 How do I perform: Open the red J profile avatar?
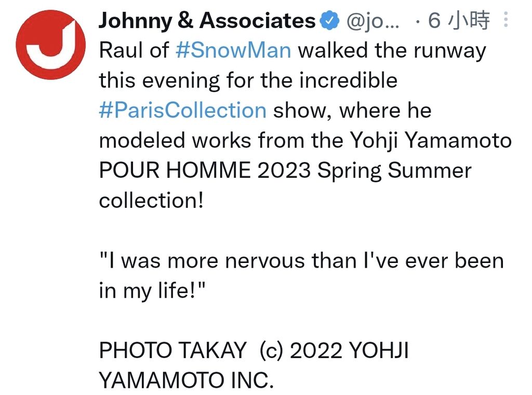pos(50,45)
